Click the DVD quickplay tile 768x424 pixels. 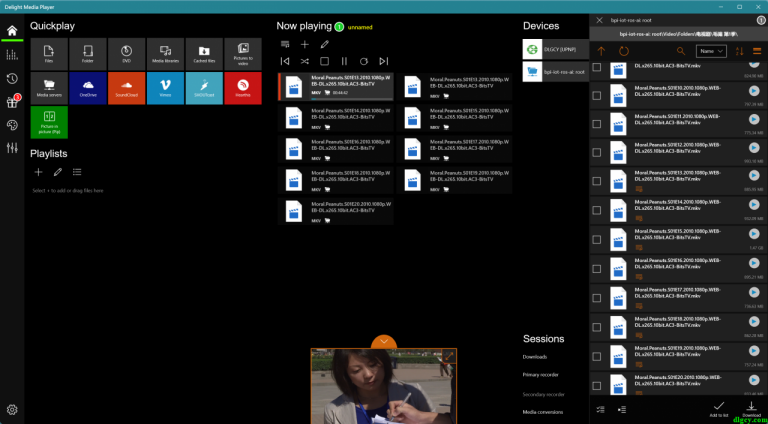point(127,52)
